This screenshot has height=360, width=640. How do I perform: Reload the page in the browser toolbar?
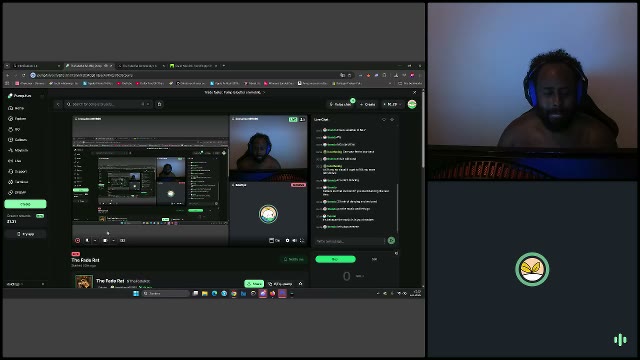click(23, 76)
